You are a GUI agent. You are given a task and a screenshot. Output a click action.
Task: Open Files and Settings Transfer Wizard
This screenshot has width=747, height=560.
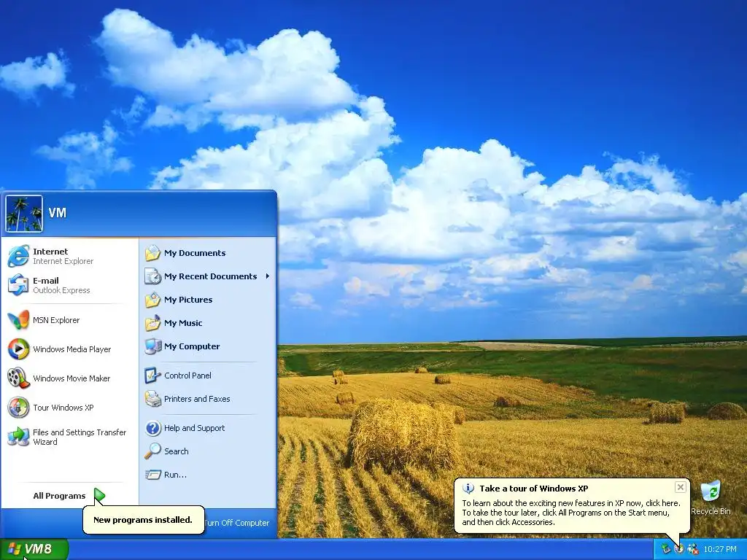tap(69, 437)
